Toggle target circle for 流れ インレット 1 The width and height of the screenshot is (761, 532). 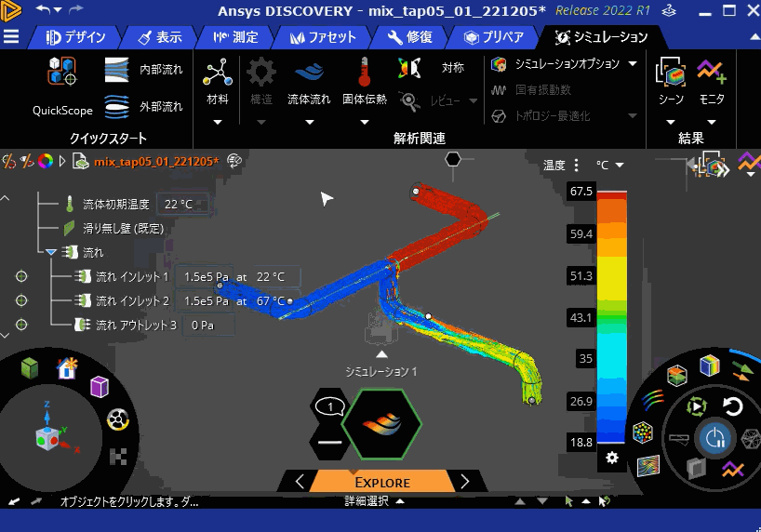(21, 276)
